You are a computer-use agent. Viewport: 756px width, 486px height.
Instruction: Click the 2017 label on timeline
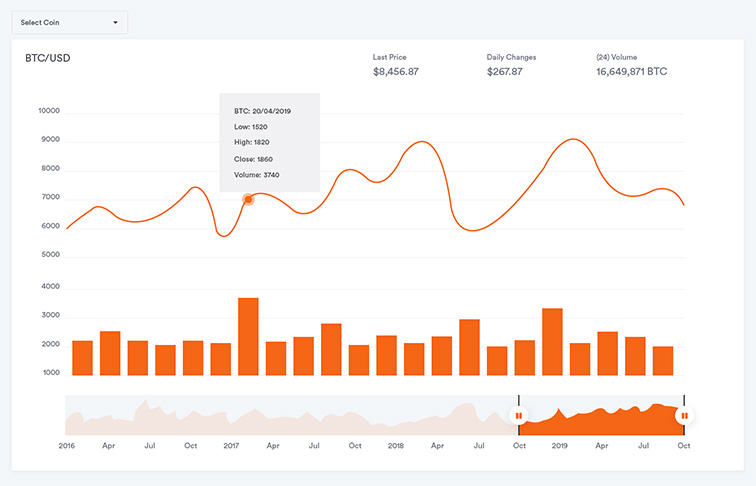(x=231, y=445)
